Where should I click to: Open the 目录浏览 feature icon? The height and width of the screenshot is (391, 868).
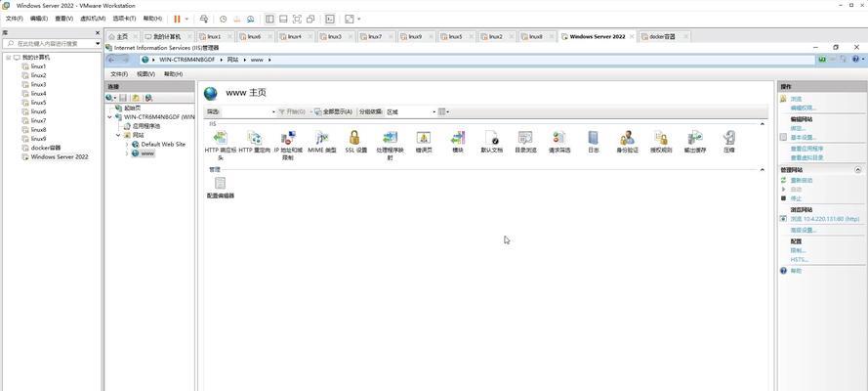(525, 138)
